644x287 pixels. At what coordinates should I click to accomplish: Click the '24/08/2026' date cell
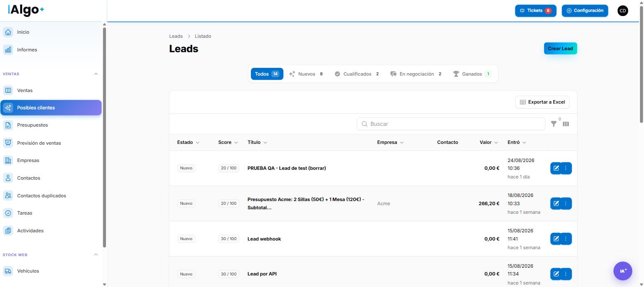[521, 160]
